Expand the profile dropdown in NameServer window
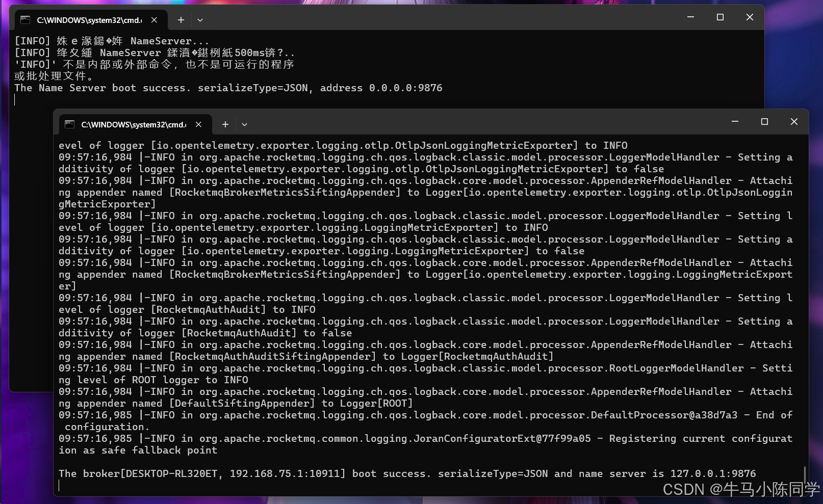The image size is (823, 504). (x=200, y=20)
